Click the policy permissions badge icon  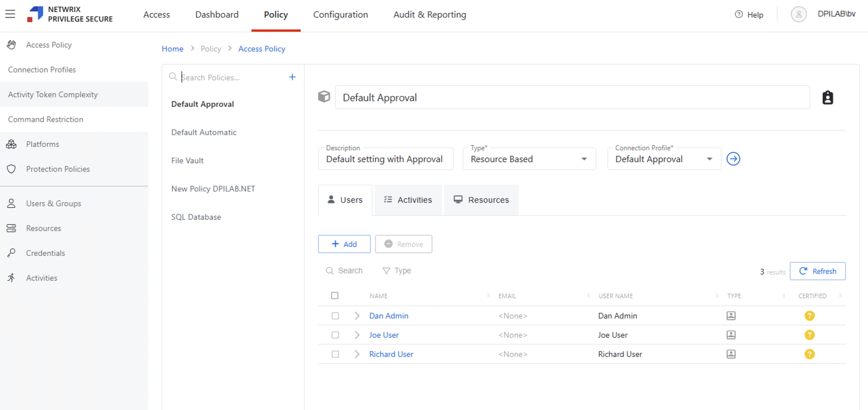827,97
